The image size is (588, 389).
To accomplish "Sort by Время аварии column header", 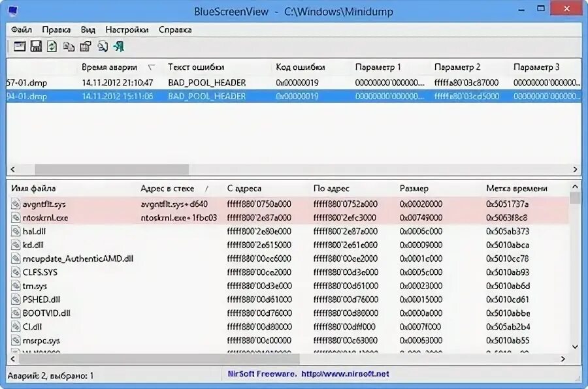I will point(110,67).
